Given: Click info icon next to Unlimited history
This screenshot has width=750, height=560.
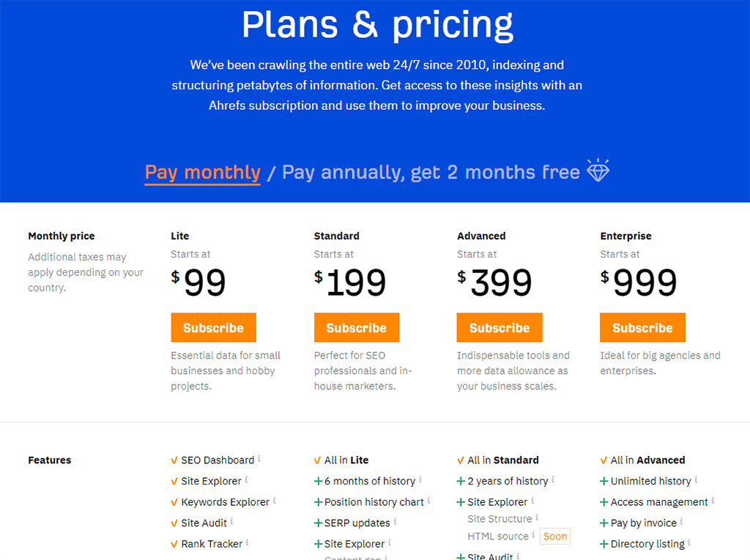Looking at the screenshot, I should 696,479.
